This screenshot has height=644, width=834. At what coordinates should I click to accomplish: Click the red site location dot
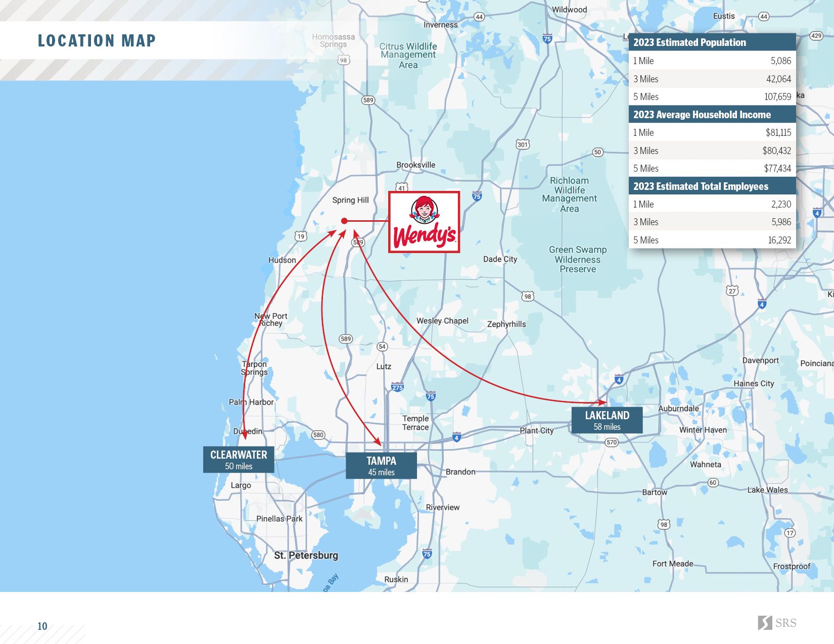[x=344, y=221]
